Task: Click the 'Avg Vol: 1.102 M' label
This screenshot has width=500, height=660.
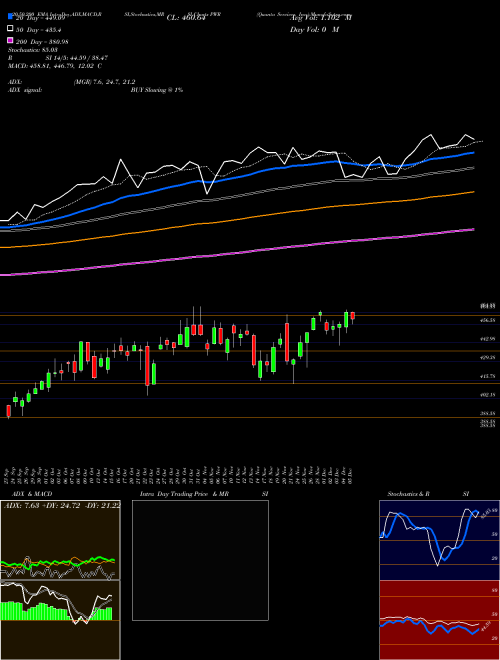Action: point(321,18)
